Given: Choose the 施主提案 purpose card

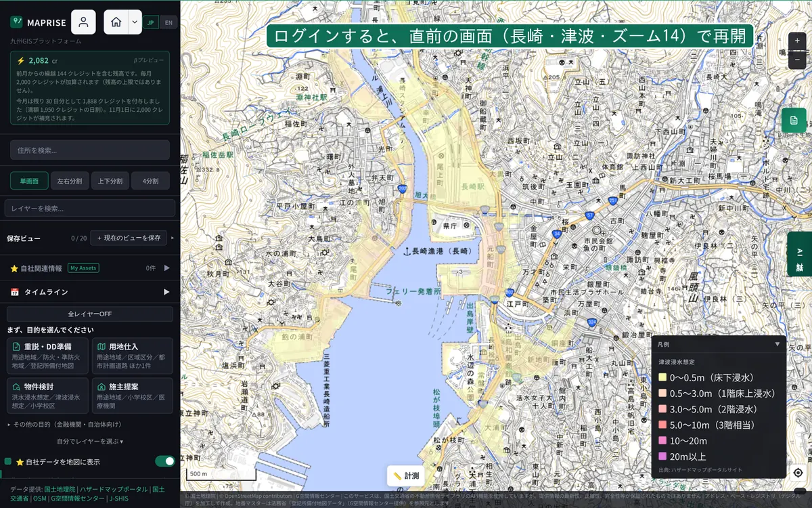Looking at the screenshot, I should pyautogui.click(x=132, y=396).
